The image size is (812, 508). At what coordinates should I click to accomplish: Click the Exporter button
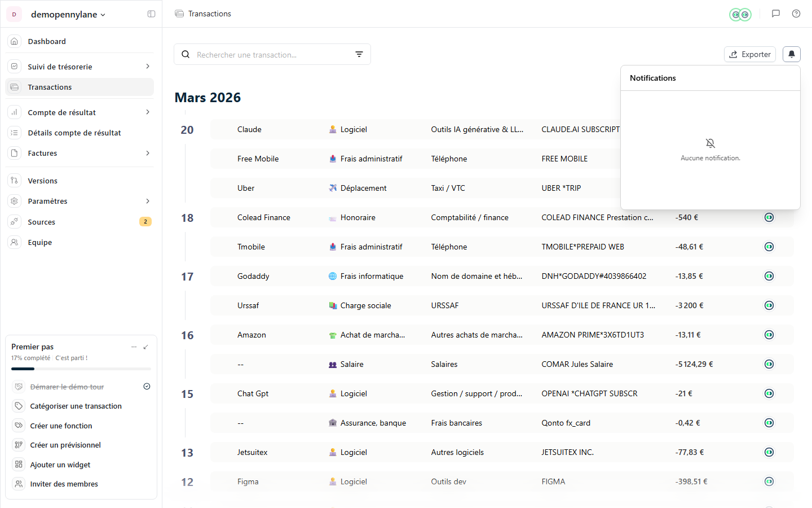pos(750,54)
